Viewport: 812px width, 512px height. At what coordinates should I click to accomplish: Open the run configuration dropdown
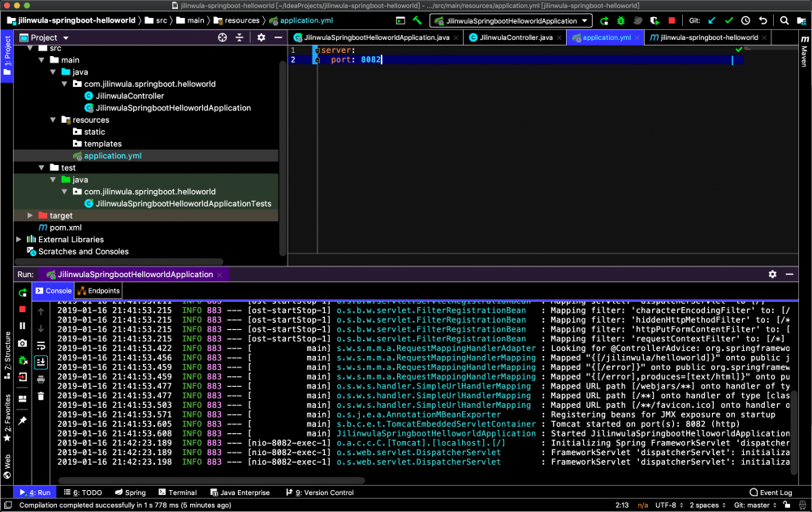point(511,21)
